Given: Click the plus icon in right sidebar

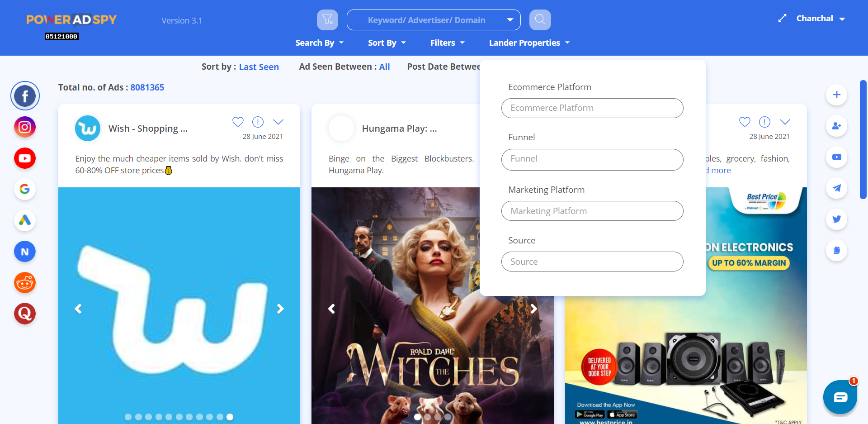Looking at the screenshot, I should 837,95.
